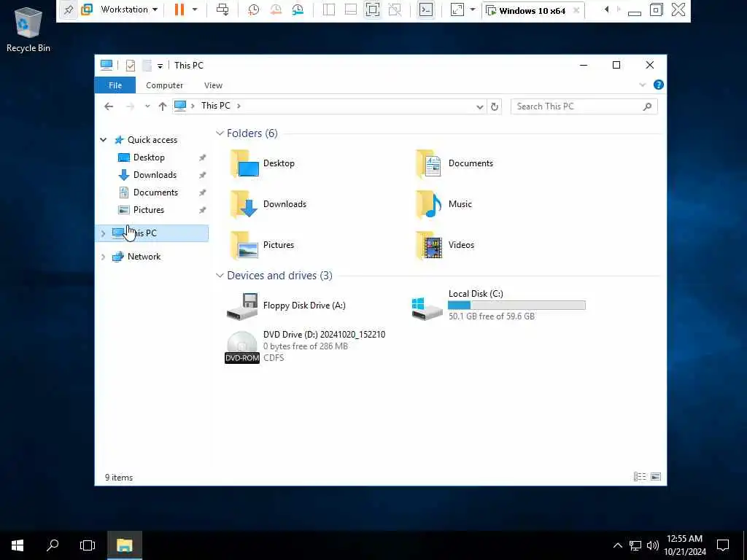Switch to large thumbnails view layout
Image resolution: width=747 pixels, height=560 pixels.
(656, 477)
